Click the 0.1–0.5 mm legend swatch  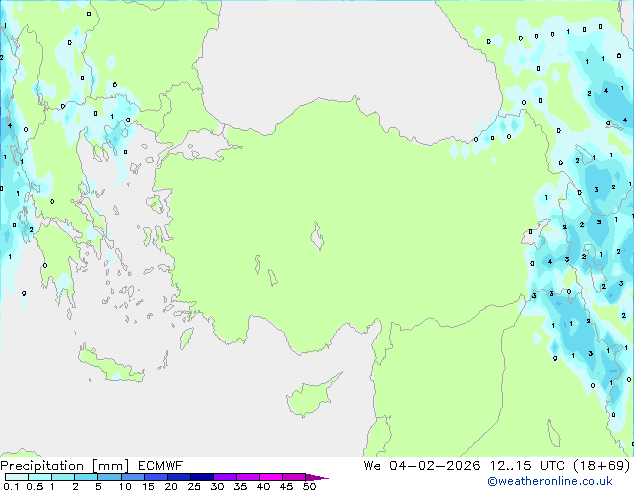click(x=17, y=477)
